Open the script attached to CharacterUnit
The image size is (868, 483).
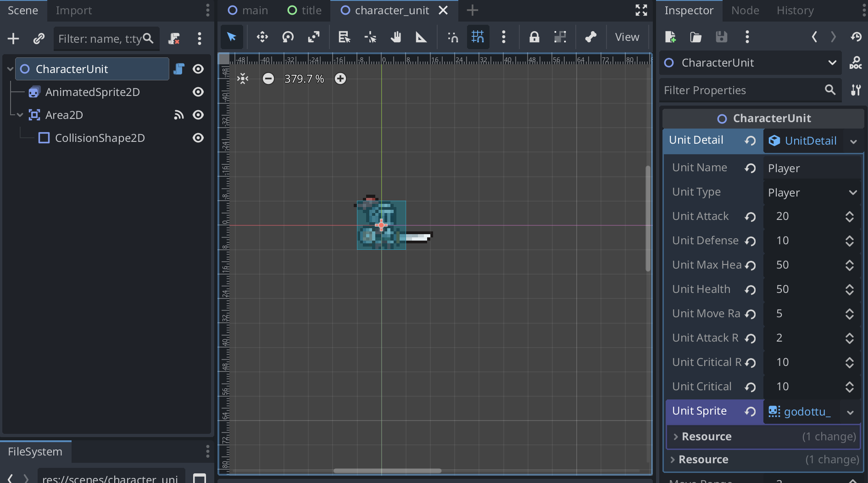point(179,69)
